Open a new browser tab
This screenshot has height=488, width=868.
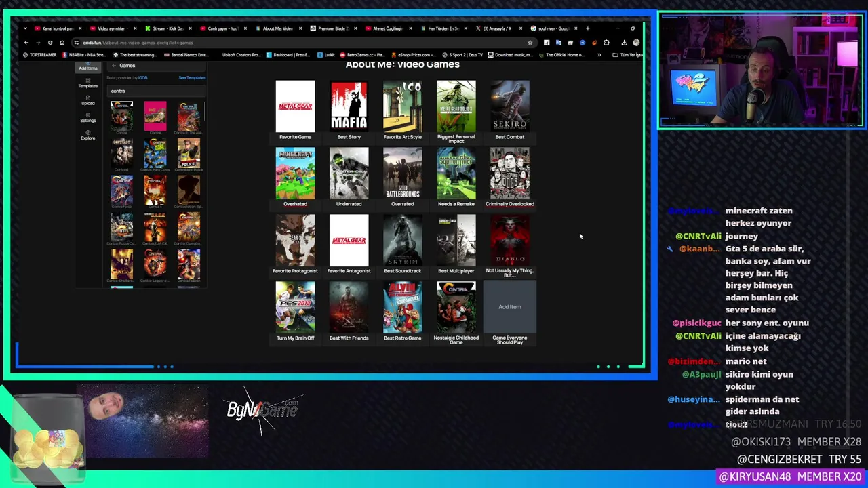(587, 28)
